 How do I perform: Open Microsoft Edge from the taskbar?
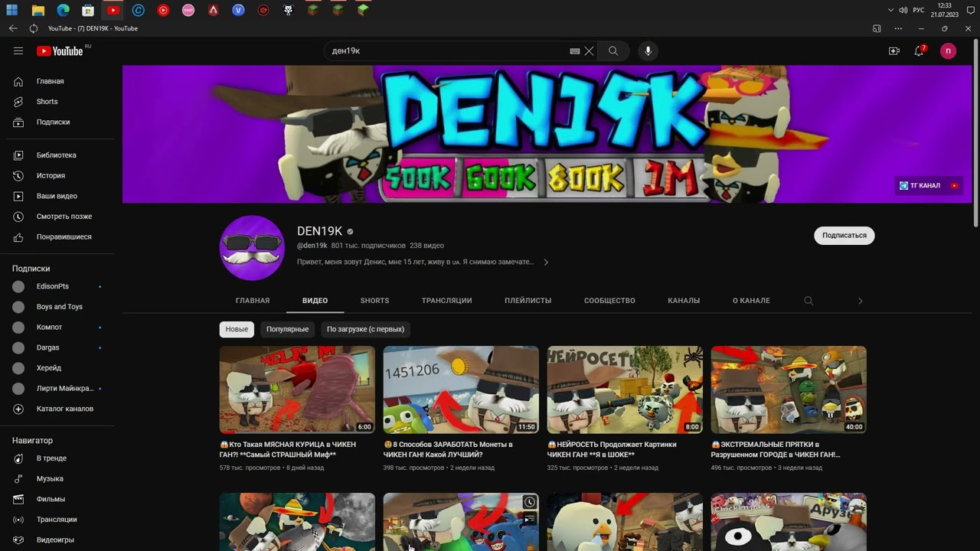pos(63,10)
